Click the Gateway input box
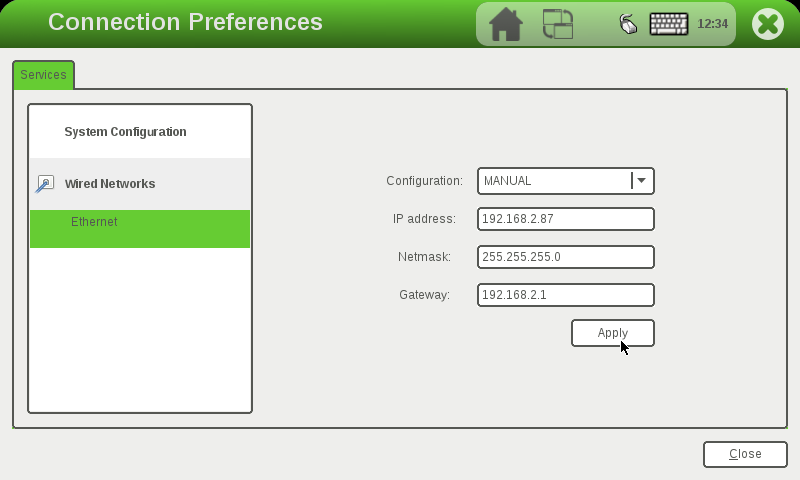The image size is (800, 480). (565, 295)
